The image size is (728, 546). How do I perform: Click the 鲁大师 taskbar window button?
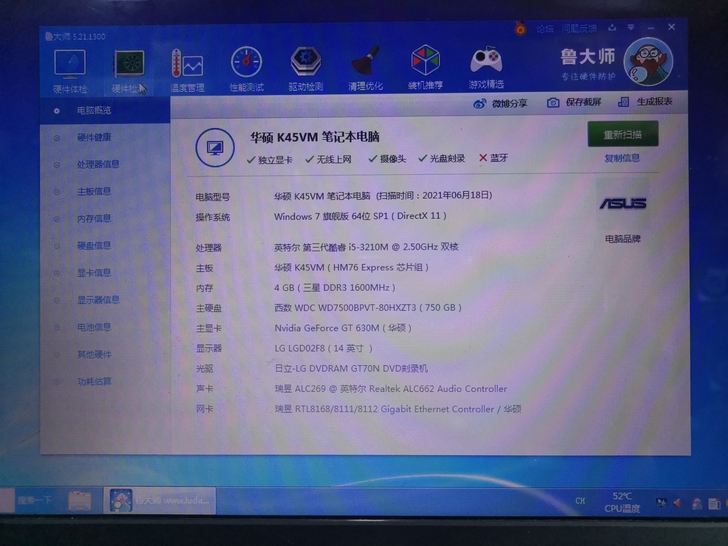[x=159, y=500]
